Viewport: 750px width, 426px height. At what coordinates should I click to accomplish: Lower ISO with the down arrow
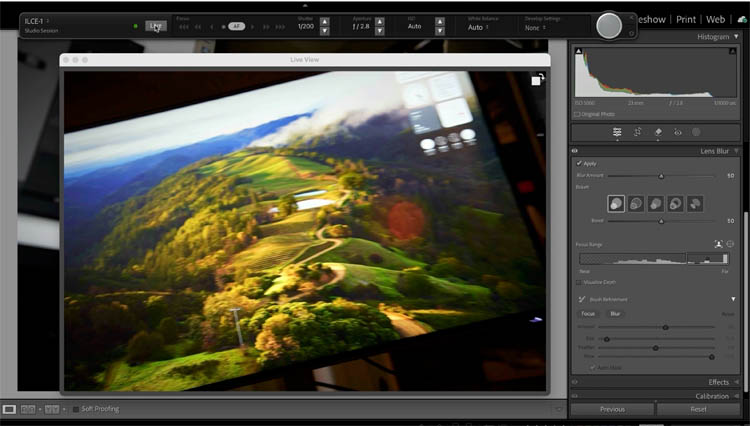tap(440, 31)
